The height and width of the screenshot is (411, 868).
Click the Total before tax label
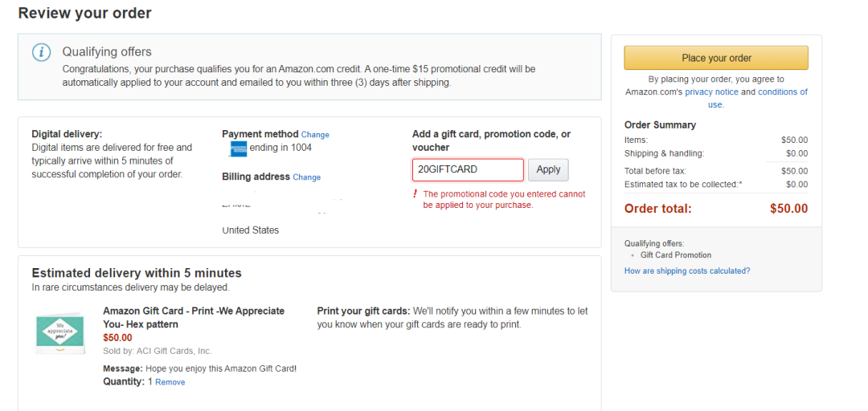click(x=655, y=171)
